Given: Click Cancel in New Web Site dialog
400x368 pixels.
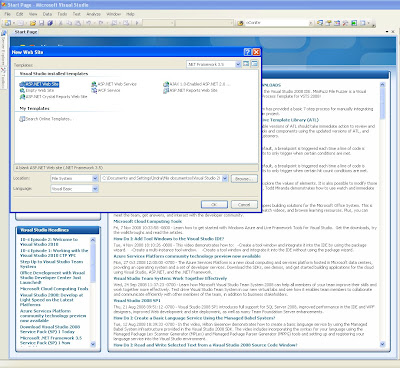Looking at the screenshot, I should coord(244,204).
